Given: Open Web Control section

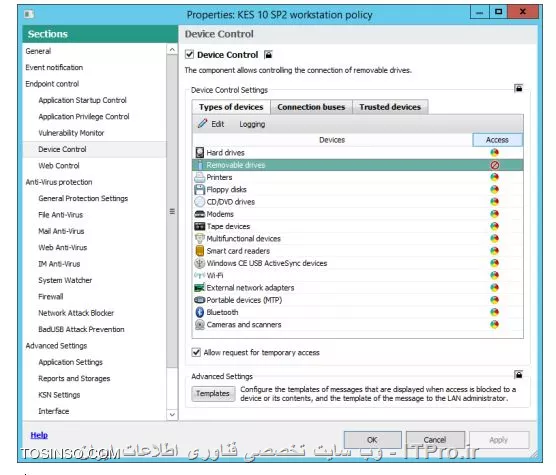Looking at the screenshot, I should tap(59, 166).
